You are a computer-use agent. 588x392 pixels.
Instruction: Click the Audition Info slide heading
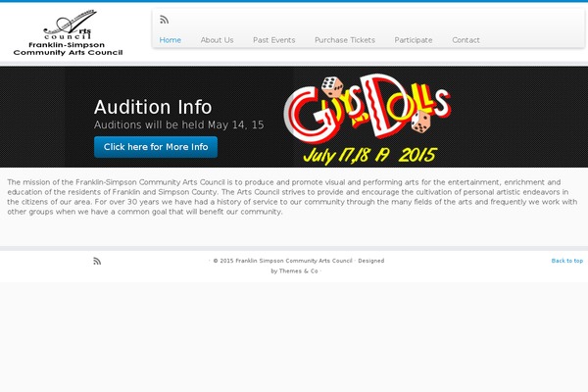(x=153, y=107)
